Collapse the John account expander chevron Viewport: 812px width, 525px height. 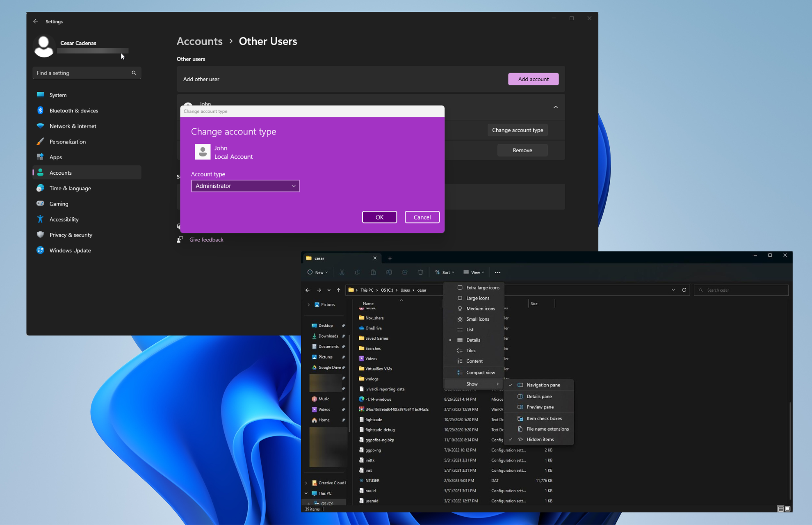(556, 107)
